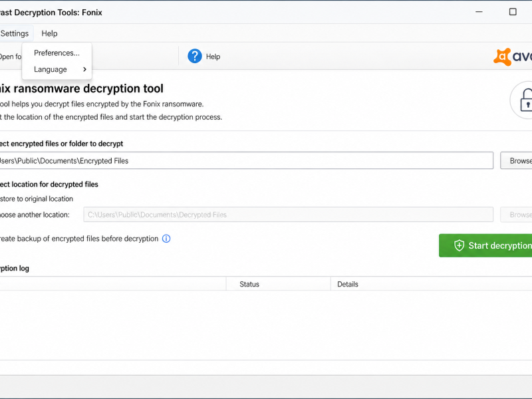This screenshot has height=399, width=532.
Task: Minimize the Avast Decryption Tools window
Action: 479,12
